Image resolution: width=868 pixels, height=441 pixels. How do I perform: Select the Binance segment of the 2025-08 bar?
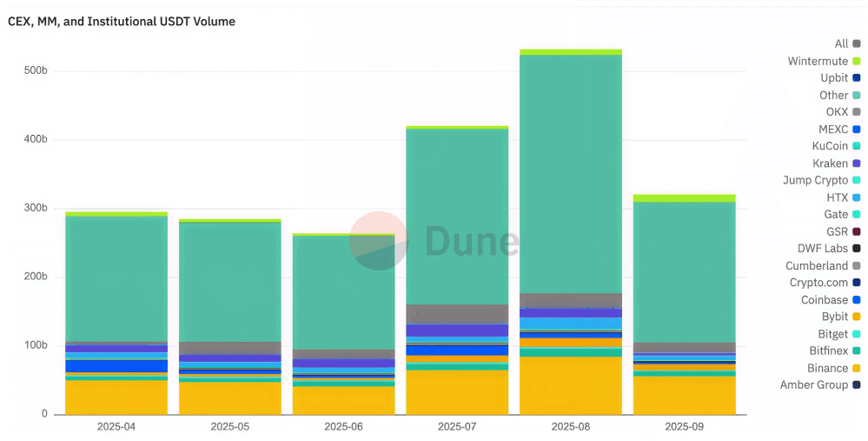[570, 385]
